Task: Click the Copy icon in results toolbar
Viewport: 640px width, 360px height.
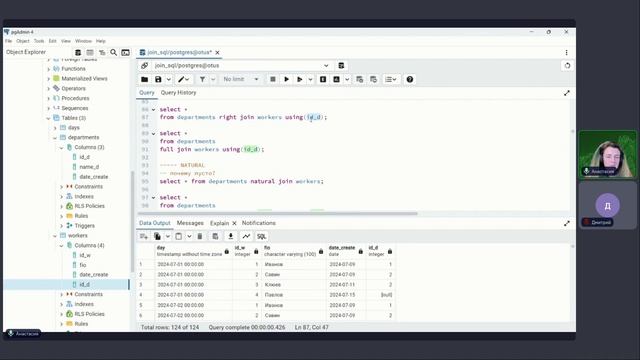Action: point(157,236)
